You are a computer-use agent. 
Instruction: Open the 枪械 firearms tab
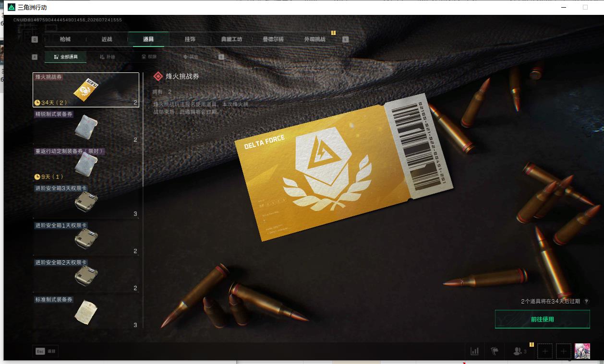65,39
